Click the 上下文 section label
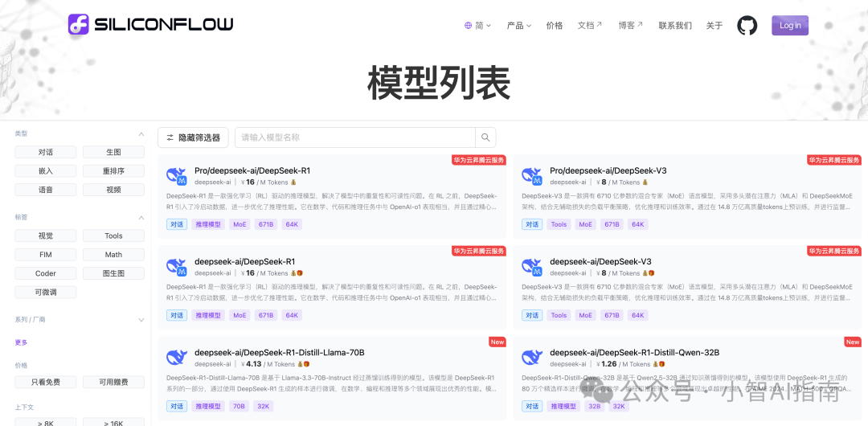868x426 pixels. pyautogui.click(x=24, y=408)
